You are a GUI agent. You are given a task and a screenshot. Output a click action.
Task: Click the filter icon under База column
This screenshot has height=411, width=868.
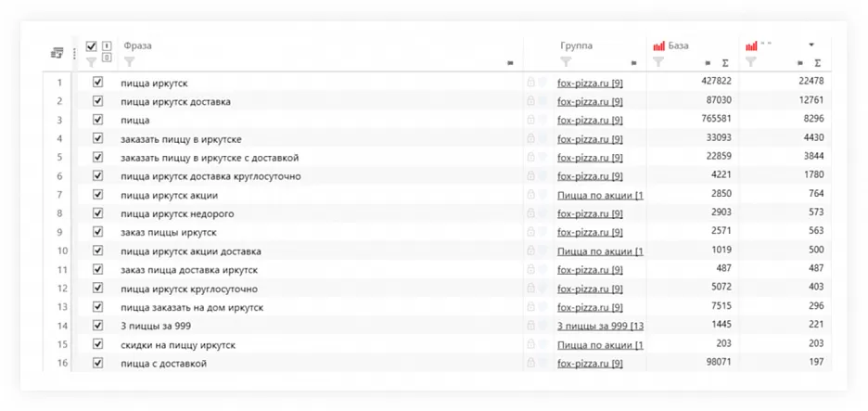pos(658,62)
